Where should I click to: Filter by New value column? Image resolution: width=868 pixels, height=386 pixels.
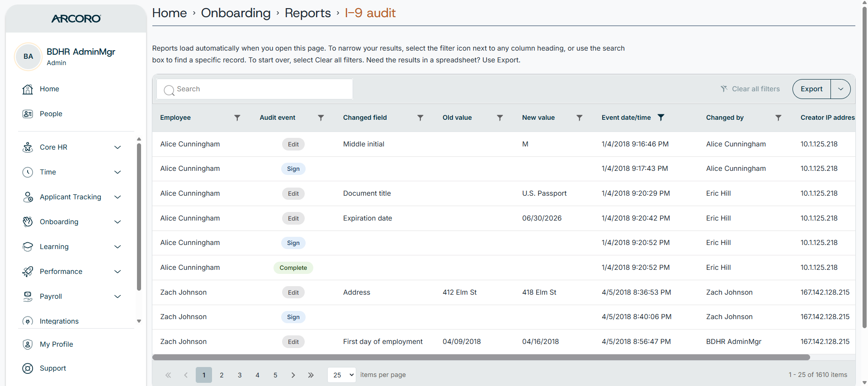tap(579, 118)
